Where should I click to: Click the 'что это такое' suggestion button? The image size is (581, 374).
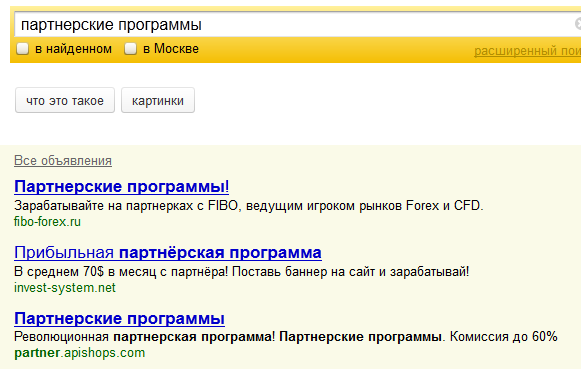click(65, 100)
